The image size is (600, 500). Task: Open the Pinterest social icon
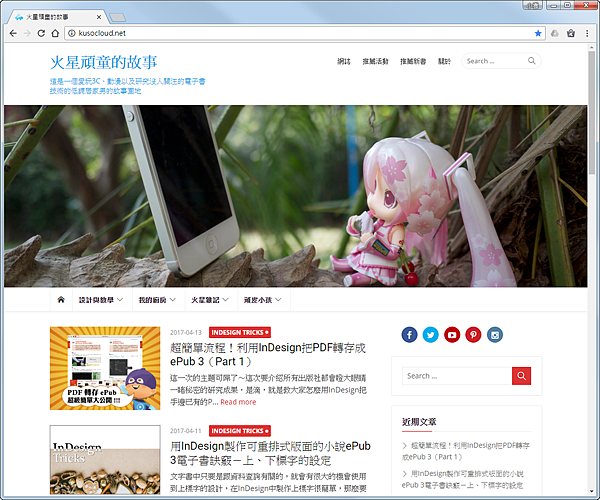point(473,335)
